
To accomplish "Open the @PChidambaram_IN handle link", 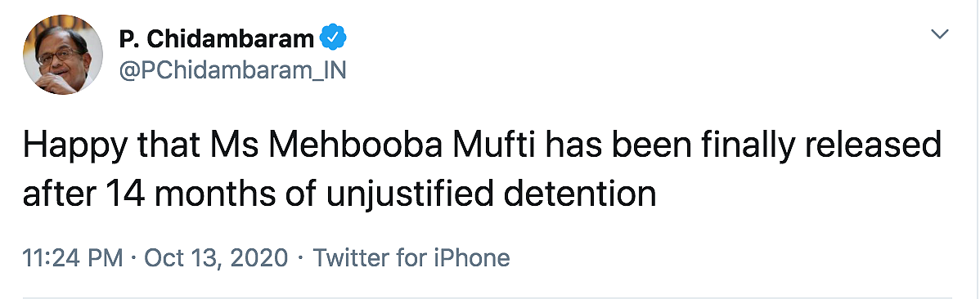I will click(232, 70).
